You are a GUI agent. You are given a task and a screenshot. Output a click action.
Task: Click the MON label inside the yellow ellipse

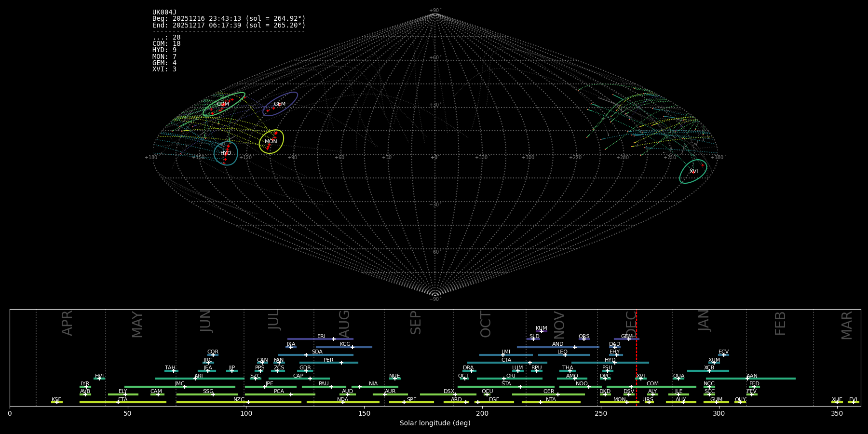point(271,142)
